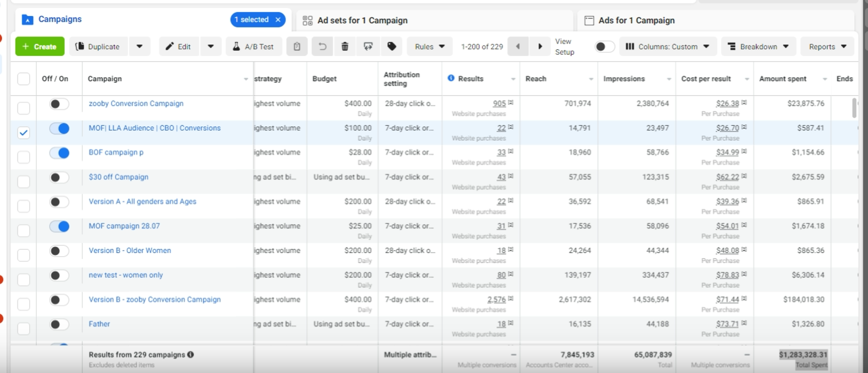Open Version B - zooby Conversion Campaign link

pyautogui.click(x=155, y=299)
